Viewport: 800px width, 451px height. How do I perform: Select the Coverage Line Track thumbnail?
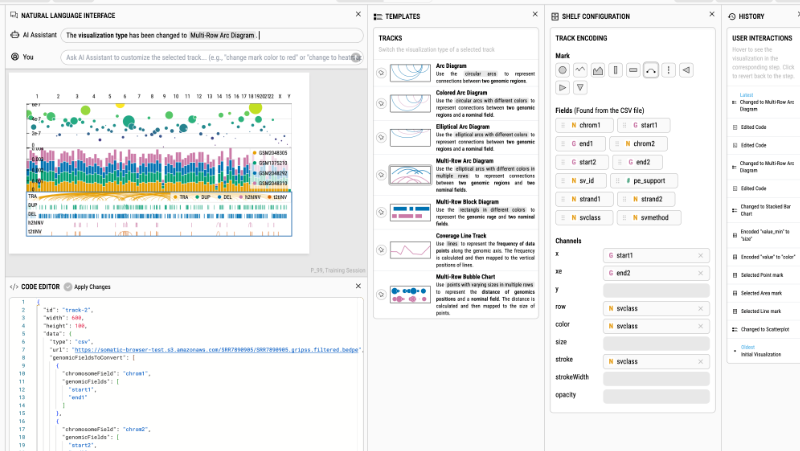(410, 250)
